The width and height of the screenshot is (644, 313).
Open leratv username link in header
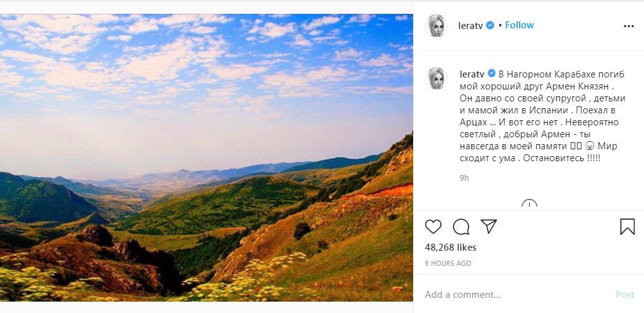pos(471,25)
